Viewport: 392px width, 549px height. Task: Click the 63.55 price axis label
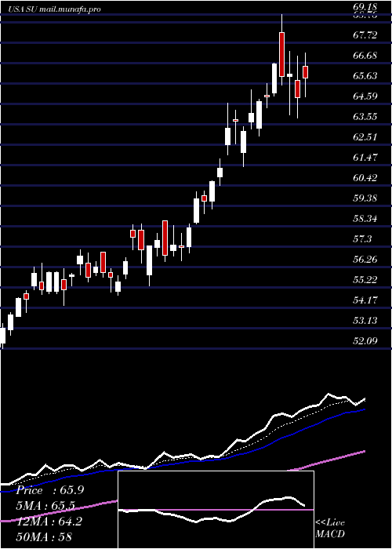(x=365, y=117)
